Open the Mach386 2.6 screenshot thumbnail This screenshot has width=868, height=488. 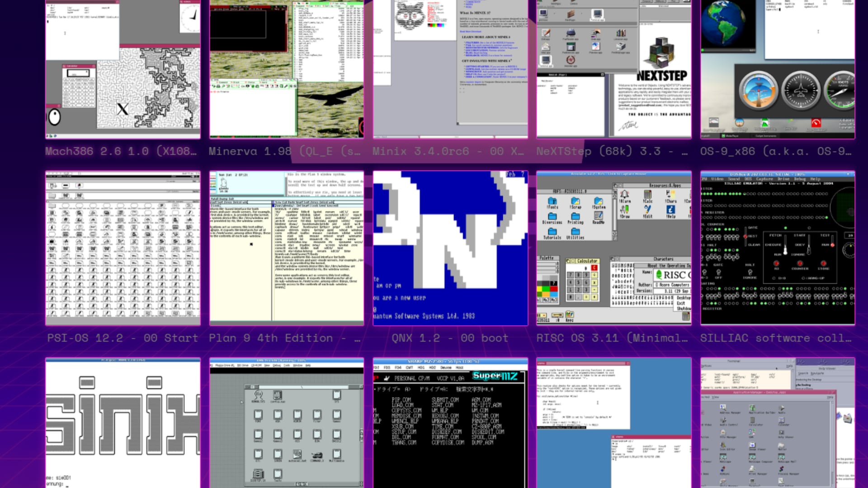click(123, 69)
